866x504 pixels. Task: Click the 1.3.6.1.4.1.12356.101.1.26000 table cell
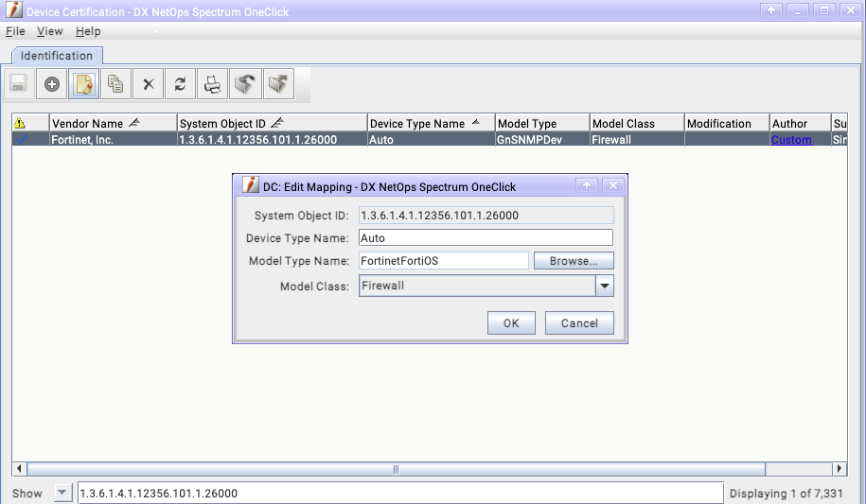pyautogui.click(x=272, y=140)
